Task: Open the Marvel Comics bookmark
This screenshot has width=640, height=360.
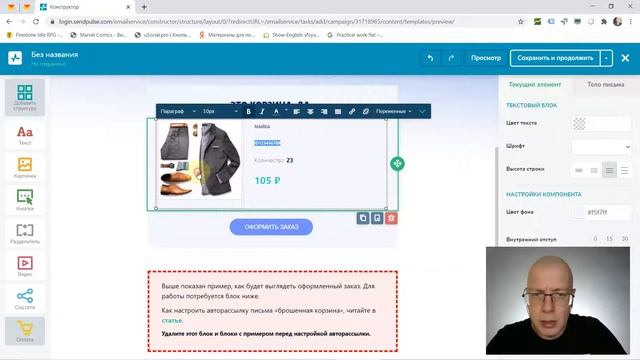Action: (98, 35)
